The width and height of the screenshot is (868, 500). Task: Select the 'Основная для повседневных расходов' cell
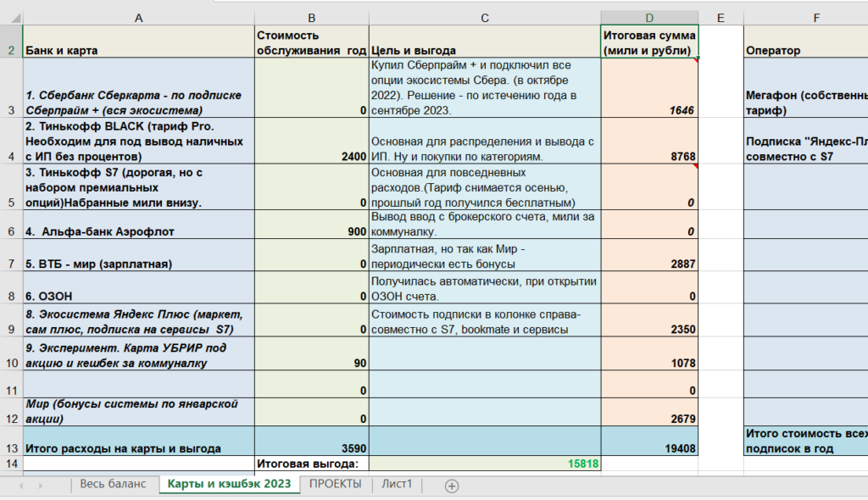point(485,186)
